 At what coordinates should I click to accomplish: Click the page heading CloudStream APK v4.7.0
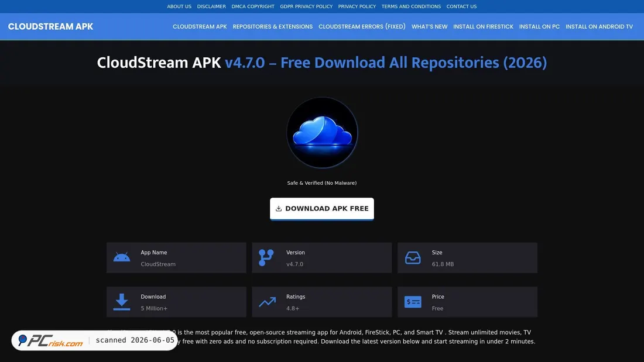pos(322,63)
